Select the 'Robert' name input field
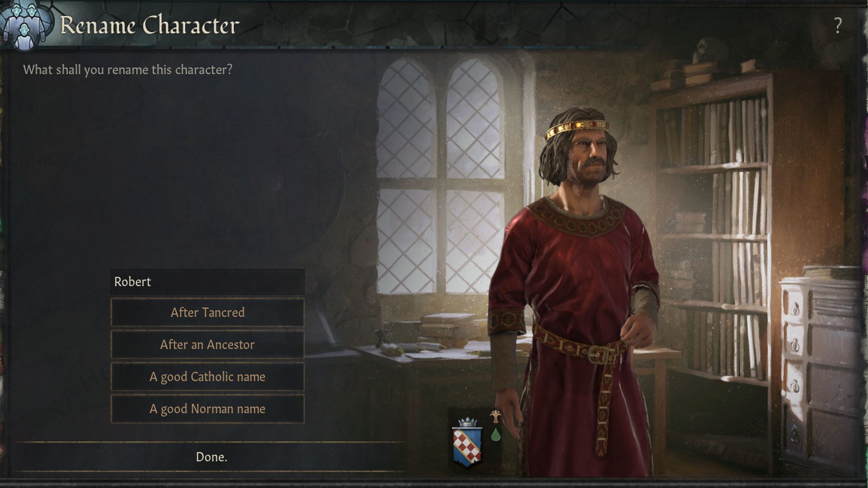This screenshot has height=488, width=868. tap(207, 281)
